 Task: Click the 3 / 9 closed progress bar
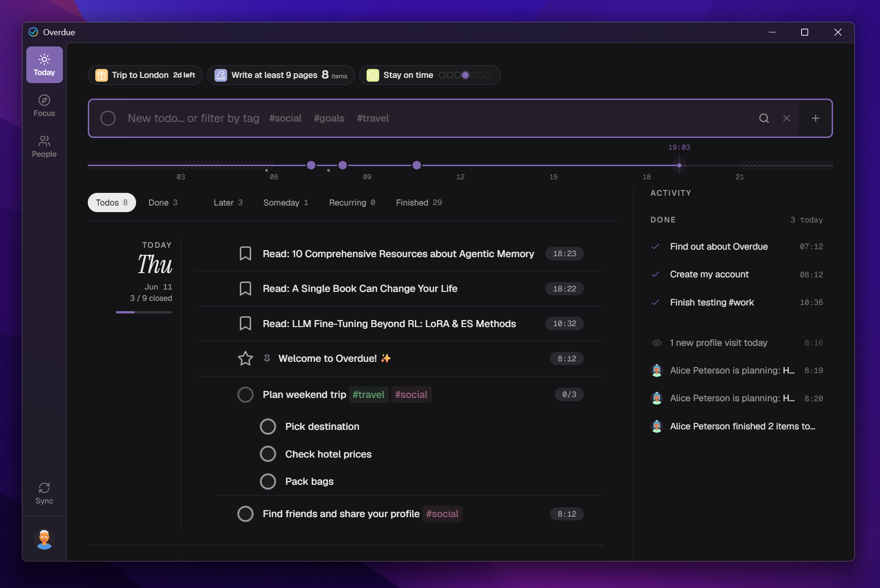coord(144,312)
